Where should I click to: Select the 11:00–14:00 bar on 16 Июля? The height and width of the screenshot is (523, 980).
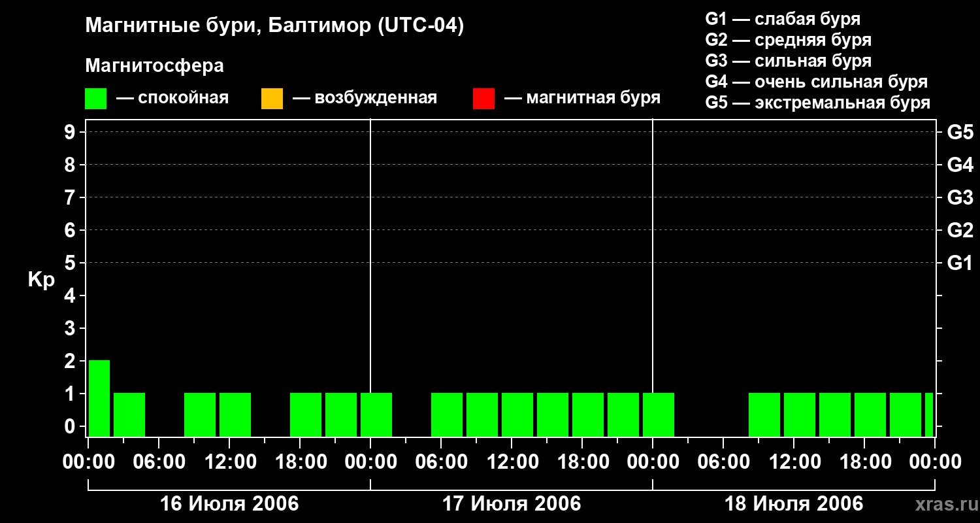coord(235,414)
